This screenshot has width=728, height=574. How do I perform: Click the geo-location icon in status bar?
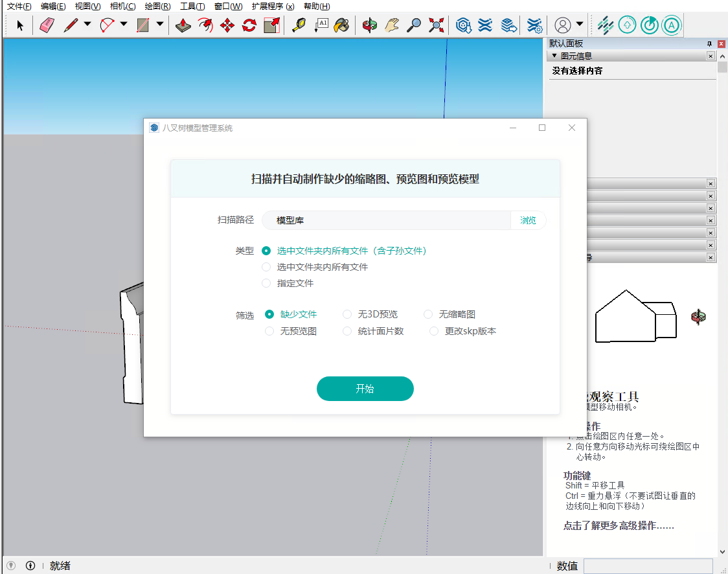point(11,565)
